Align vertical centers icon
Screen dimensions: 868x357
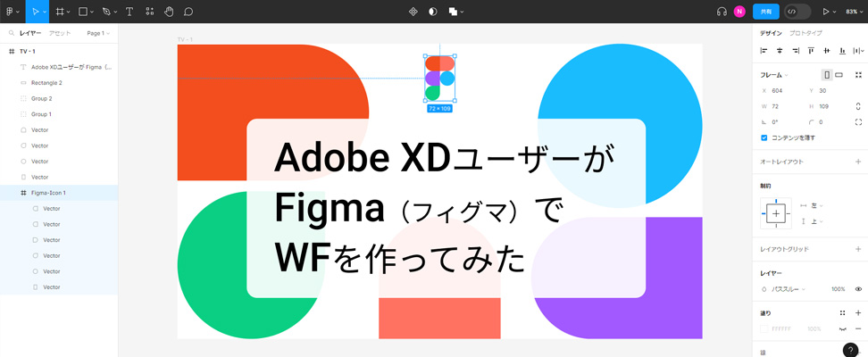(x=827, y=51)
